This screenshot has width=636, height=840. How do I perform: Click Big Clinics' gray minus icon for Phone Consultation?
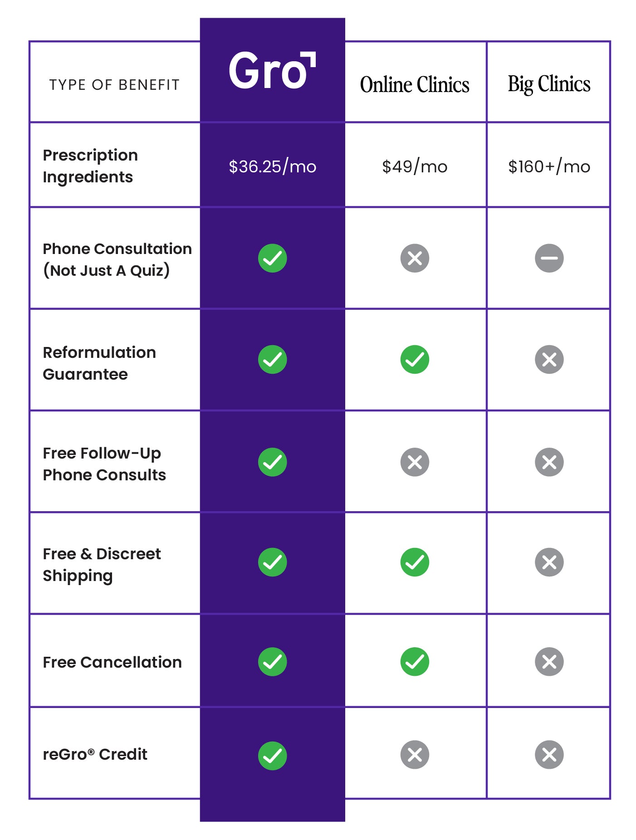point(549,258)
